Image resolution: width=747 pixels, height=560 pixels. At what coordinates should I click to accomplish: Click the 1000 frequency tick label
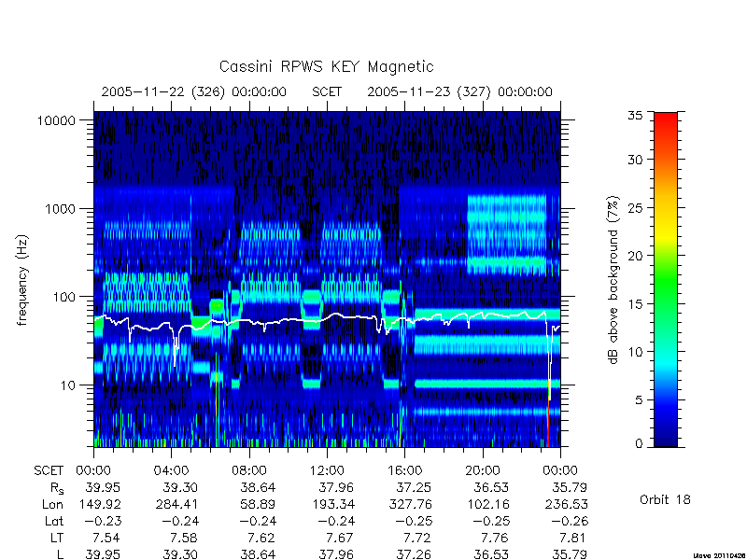[x=60, y=208]
